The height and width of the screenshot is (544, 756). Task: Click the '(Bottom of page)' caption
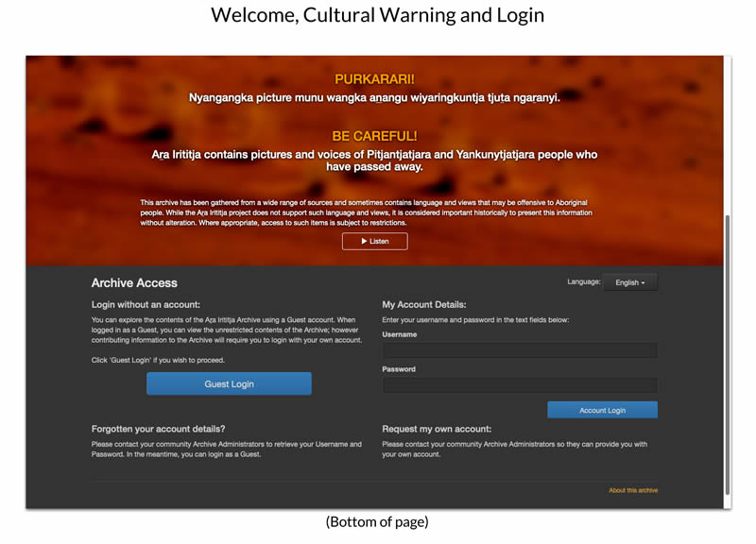pos(377,522)
